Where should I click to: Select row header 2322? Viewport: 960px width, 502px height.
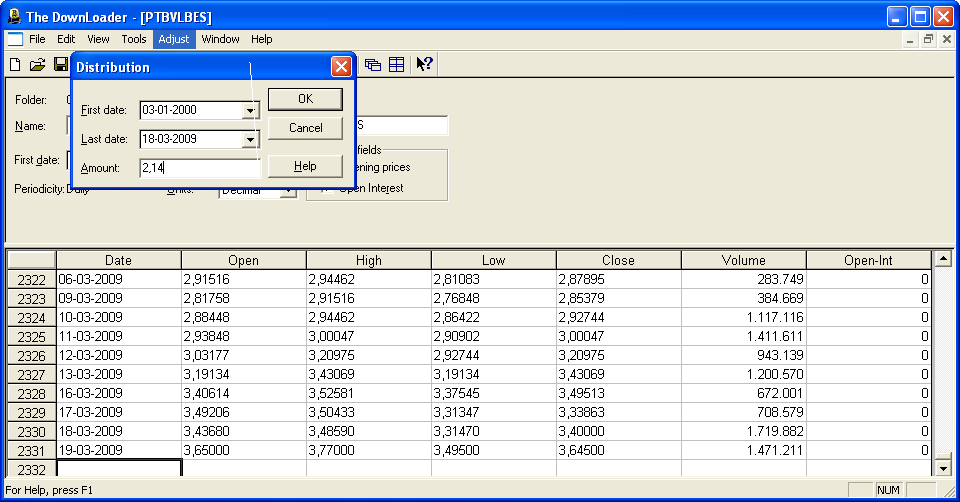click(31, 280)
